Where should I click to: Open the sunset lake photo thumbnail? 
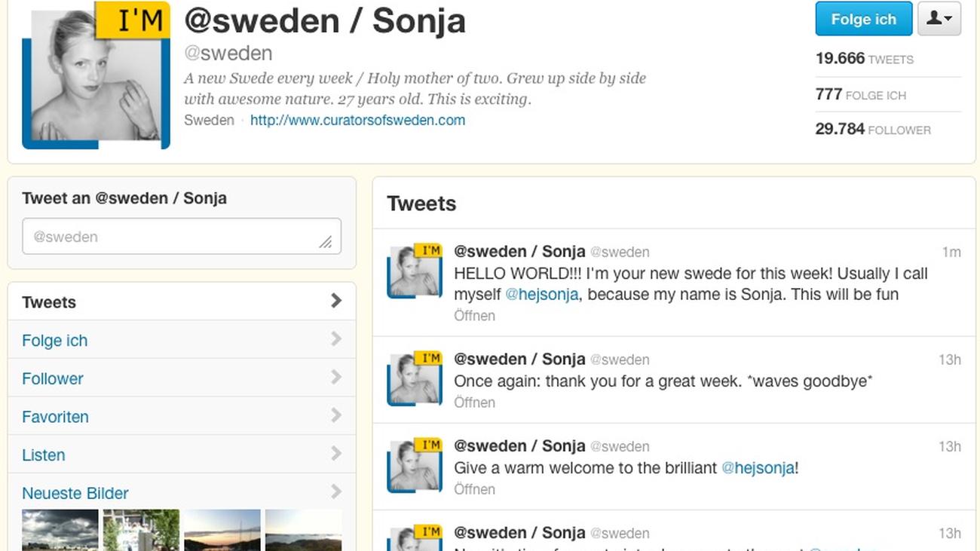[x=222, y=530]
